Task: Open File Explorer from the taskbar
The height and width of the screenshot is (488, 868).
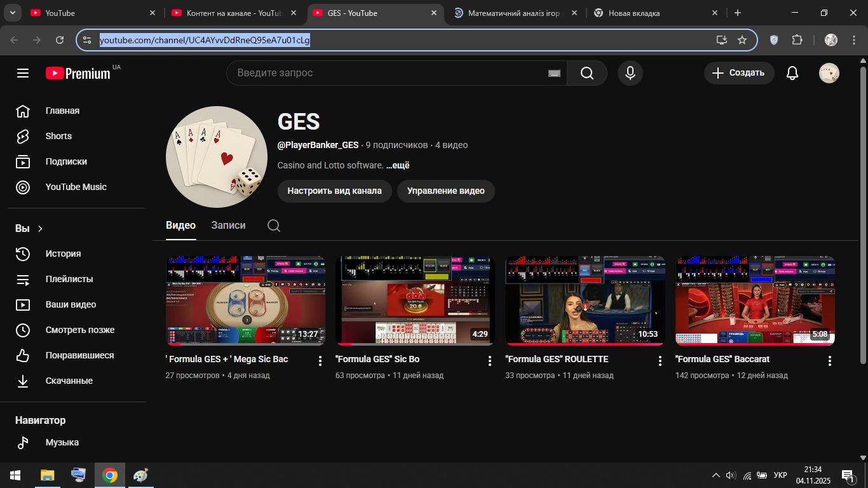Action: (48, 475)
